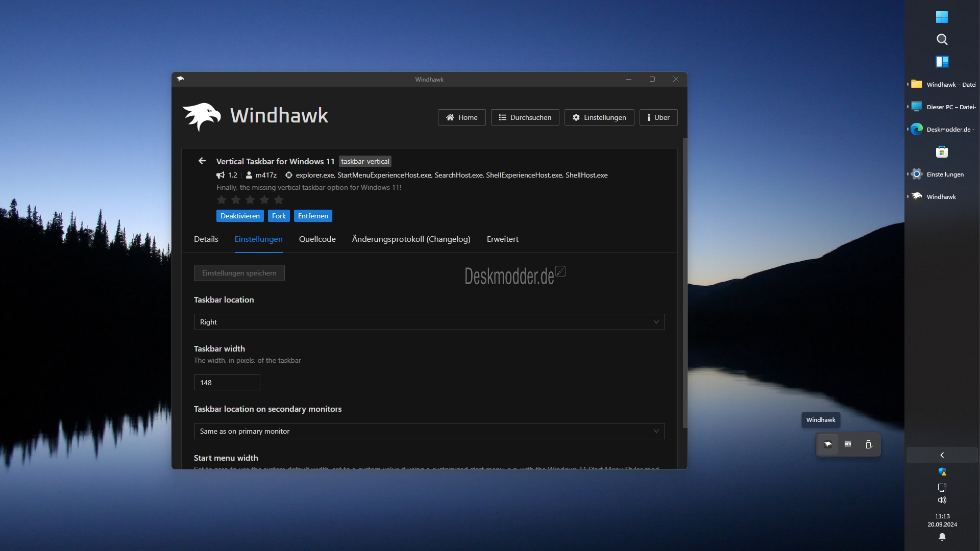
Task: Click the small hawk icon in title bar
Action: click(x=180, y=79)
